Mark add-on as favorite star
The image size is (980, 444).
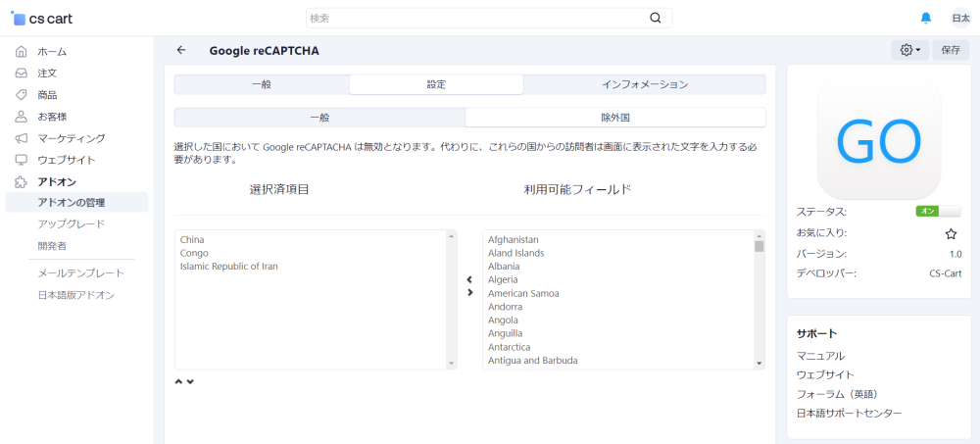point(951,234)
